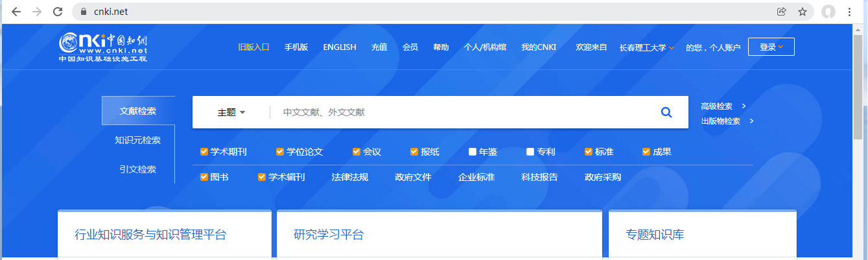Click the 企业标准 link

[476, 177]
